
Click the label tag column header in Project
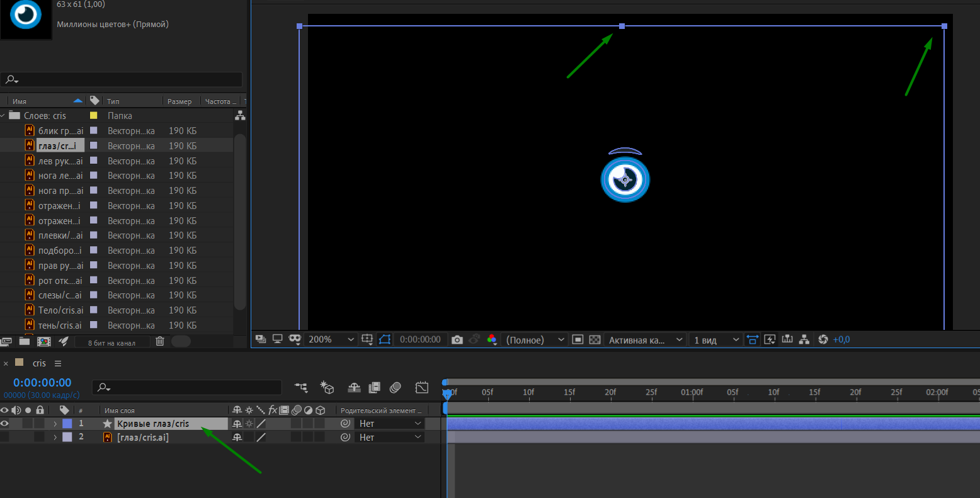coord(94,100)
